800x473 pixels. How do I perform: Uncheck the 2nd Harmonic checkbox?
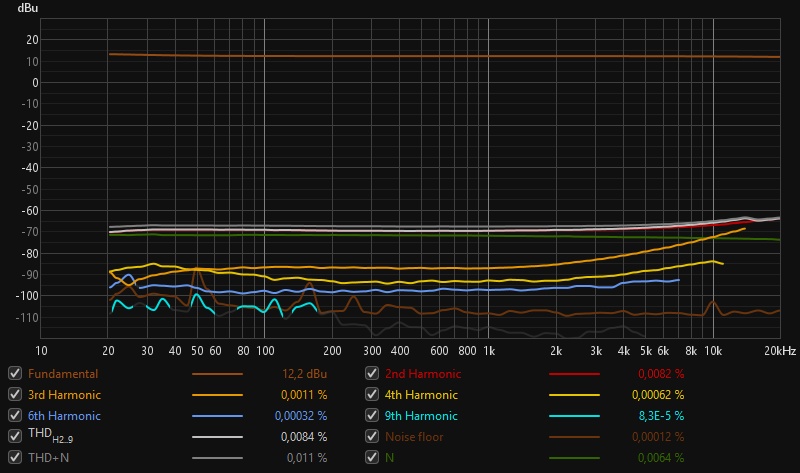(x=373, y=373)
